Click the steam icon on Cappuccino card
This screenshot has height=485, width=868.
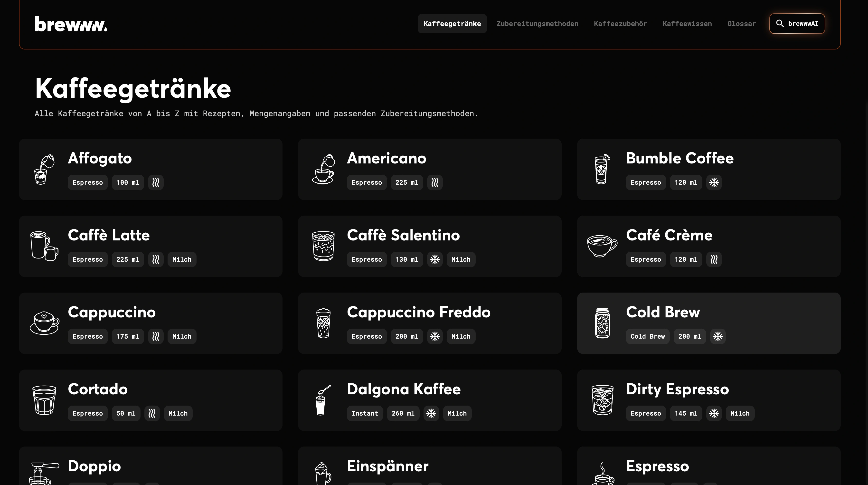pos(156,336)
